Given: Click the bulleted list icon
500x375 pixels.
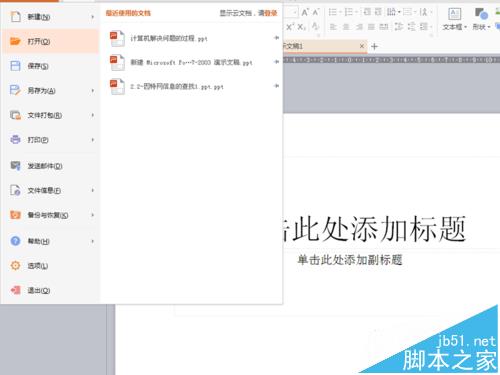Looking at the screenshot, I should tap(332, 13).
